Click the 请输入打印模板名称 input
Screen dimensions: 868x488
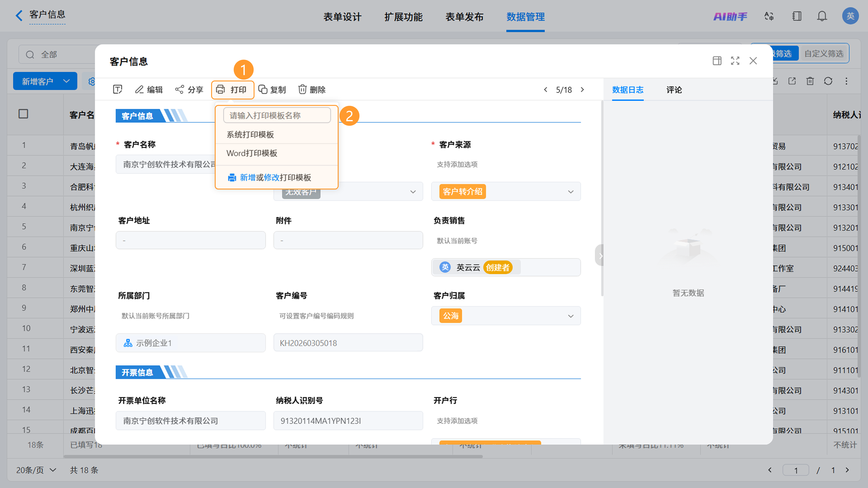point(277,116)
